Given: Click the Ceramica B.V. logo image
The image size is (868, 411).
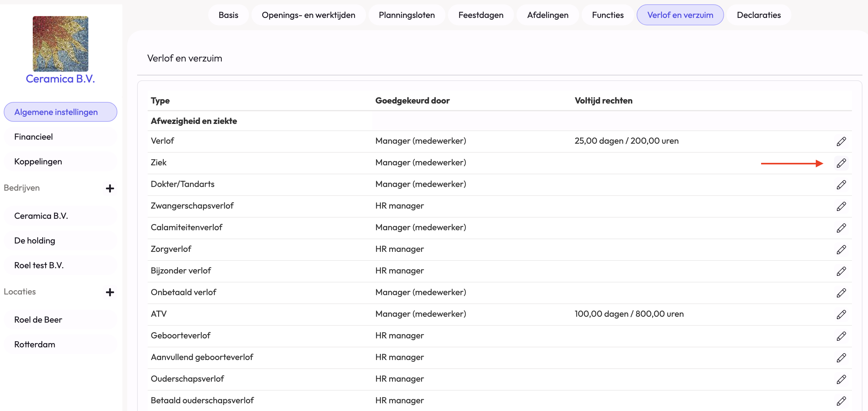Looking at the screenshot, I should pos(60,44).
